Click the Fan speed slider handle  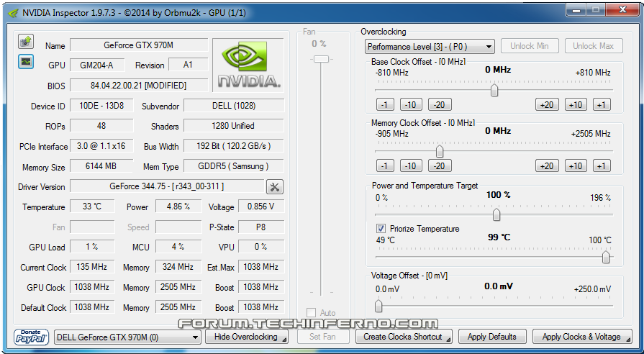tap(321, 60)
